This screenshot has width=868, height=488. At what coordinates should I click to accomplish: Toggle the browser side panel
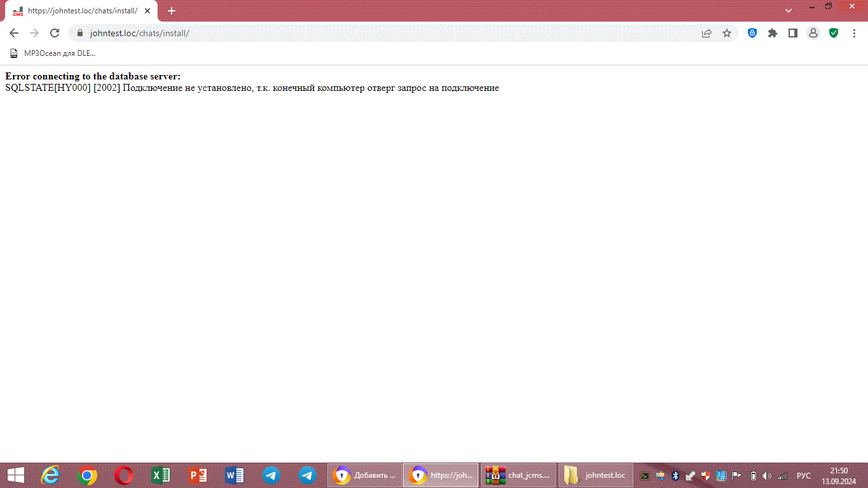coord(793,33)
